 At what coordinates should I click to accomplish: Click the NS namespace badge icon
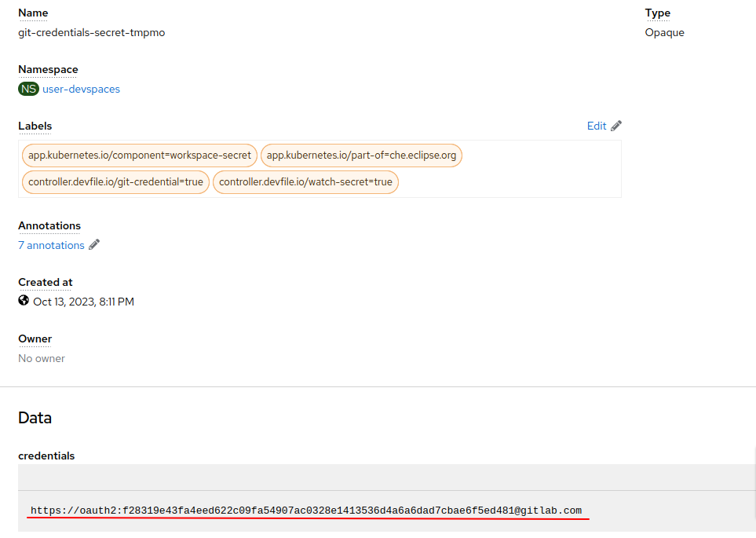pyautogui.click(x=28, y=89)
